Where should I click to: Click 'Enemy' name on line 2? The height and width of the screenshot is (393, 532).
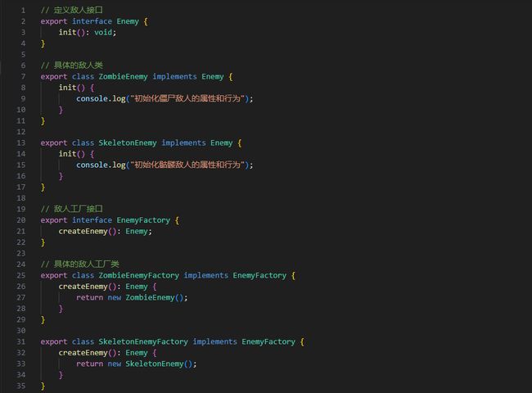click(128, 21)
